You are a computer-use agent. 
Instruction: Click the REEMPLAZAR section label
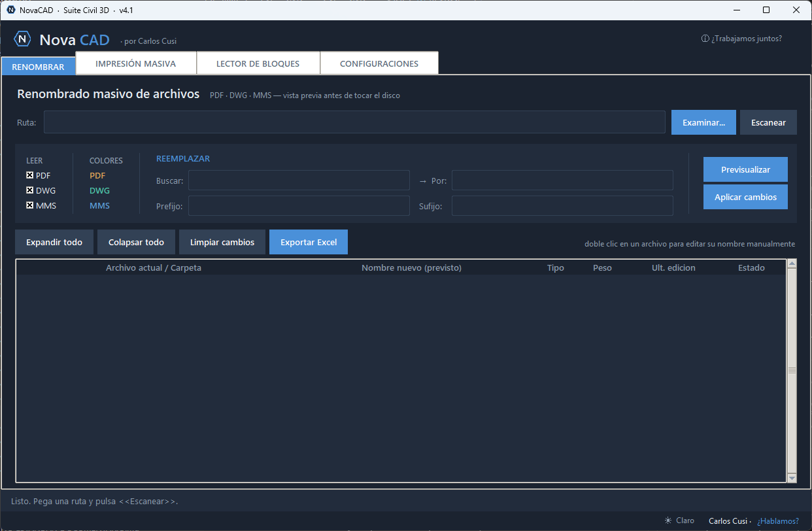(183, 159)
